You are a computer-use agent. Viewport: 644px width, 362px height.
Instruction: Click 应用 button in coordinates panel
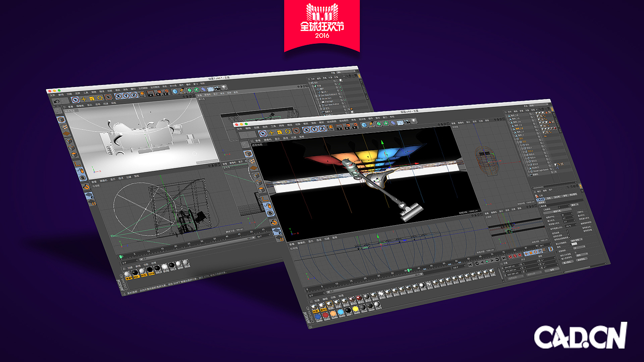pyautogui.click(x=552, y=269)
